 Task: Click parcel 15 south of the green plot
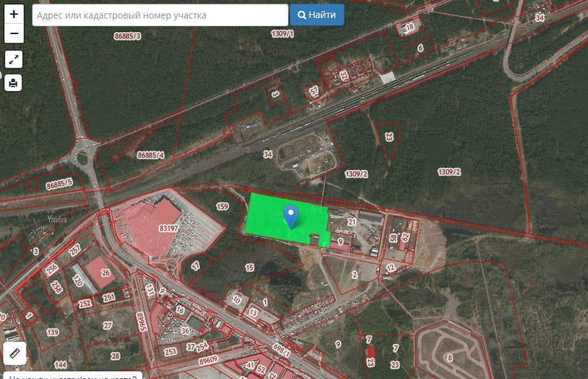249,268
